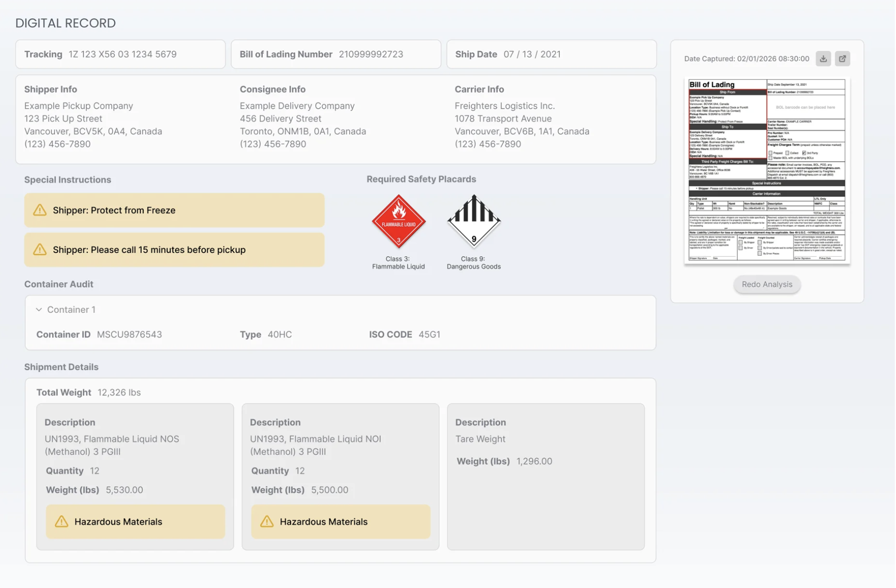Open the document in external view icon

coord(842,59)
